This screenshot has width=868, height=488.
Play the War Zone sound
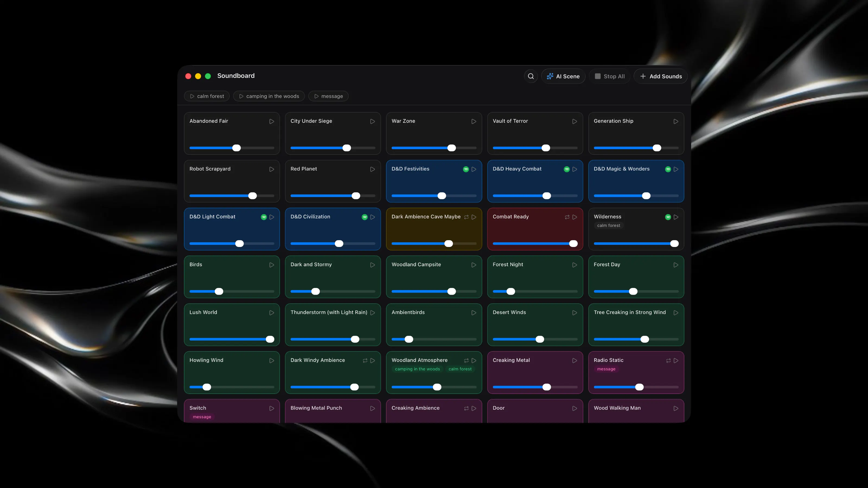pos(474,121)
